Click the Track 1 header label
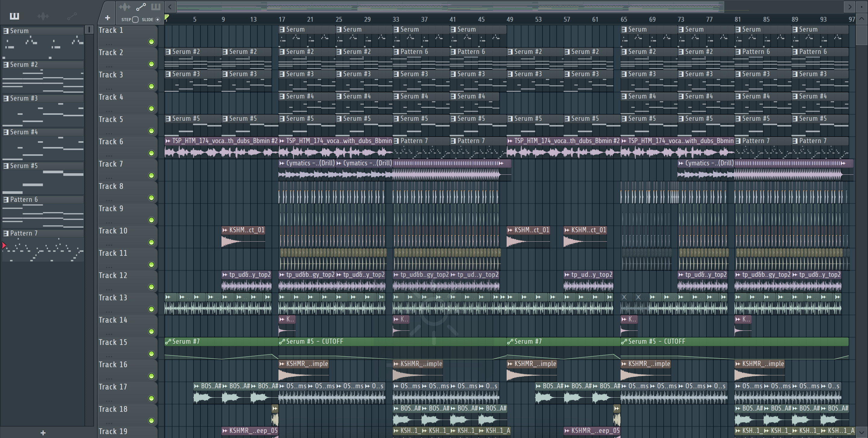Screen dimensions: 868x438 pyautogui.click(x=111, y=30)
